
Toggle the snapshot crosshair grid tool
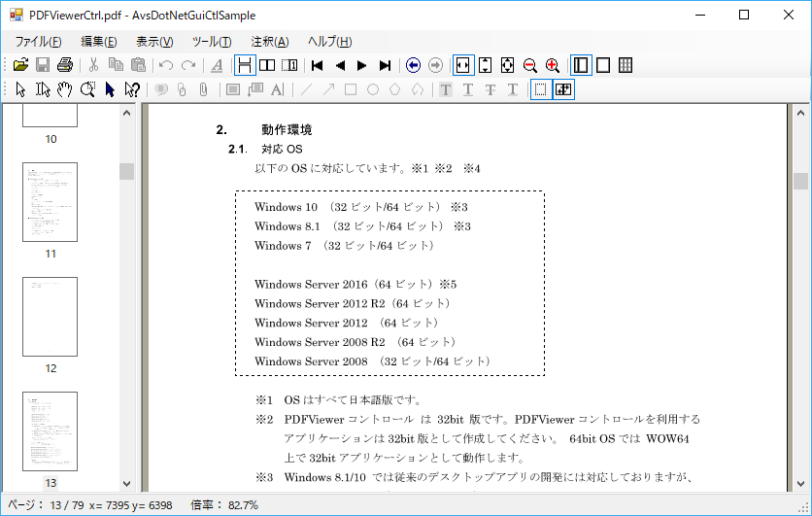[563, 89]
